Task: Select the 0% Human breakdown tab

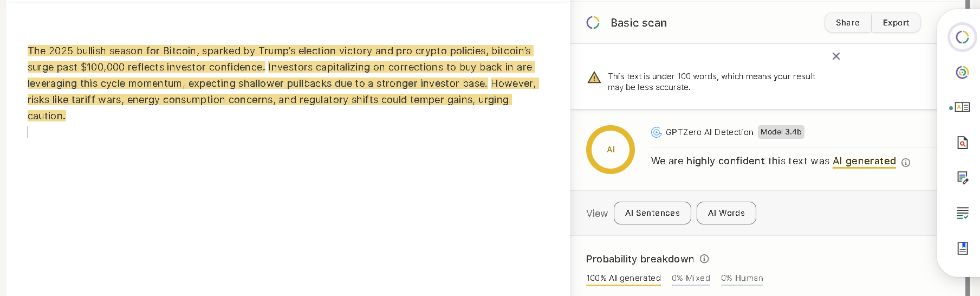Action: pos(742,279)
